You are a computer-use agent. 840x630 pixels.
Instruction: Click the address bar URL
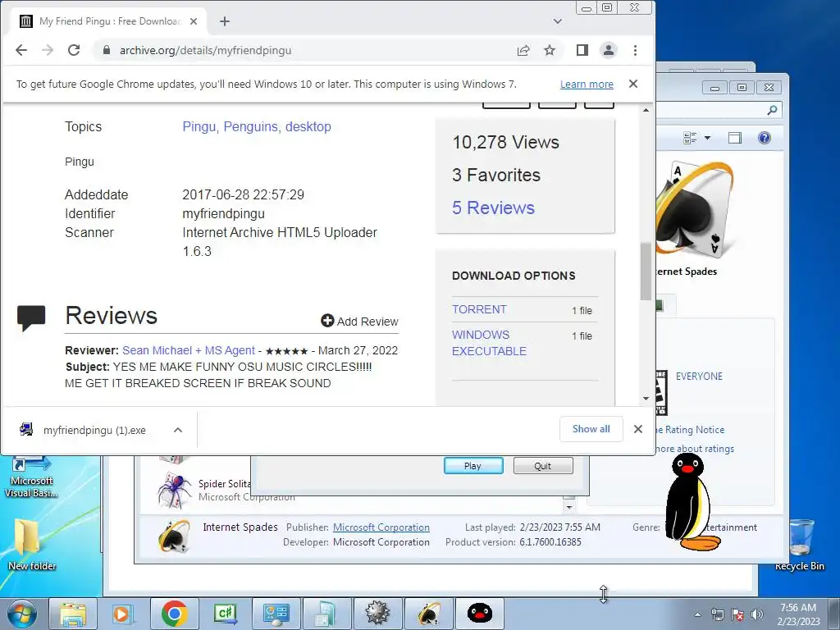coord(205,50)
